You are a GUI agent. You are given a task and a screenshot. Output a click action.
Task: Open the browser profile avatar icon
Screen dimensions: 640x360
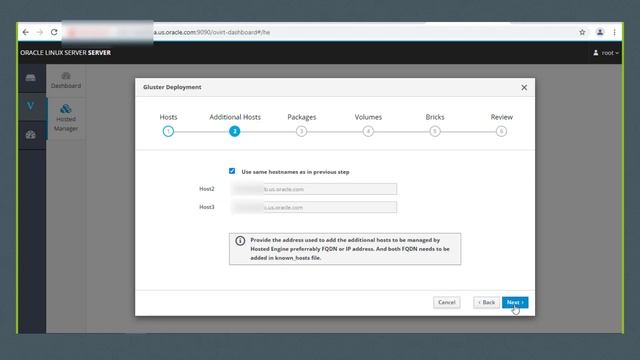[600, 32]
